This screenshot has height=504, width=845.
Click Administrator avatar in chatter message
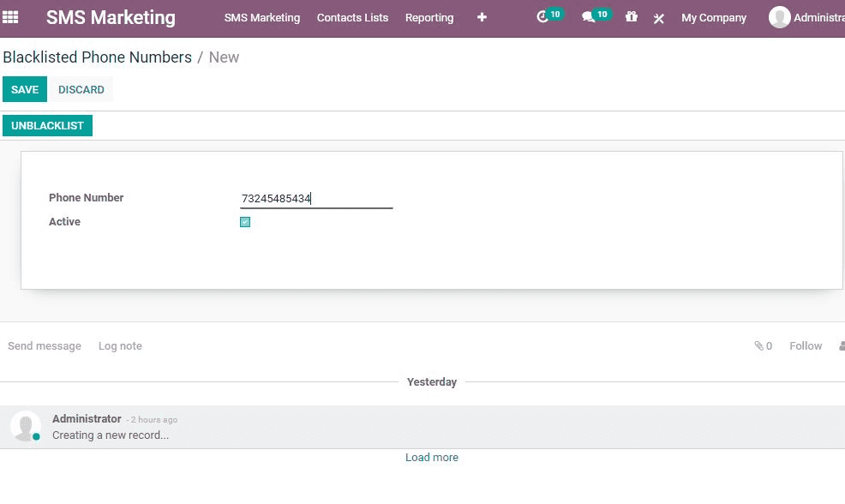(26, 426)
